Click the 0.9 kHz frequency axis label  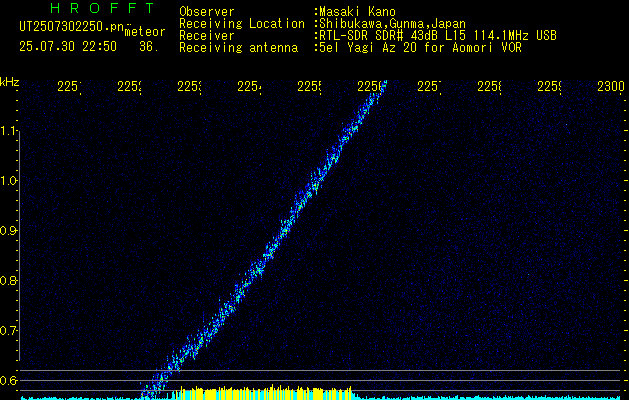8,231
